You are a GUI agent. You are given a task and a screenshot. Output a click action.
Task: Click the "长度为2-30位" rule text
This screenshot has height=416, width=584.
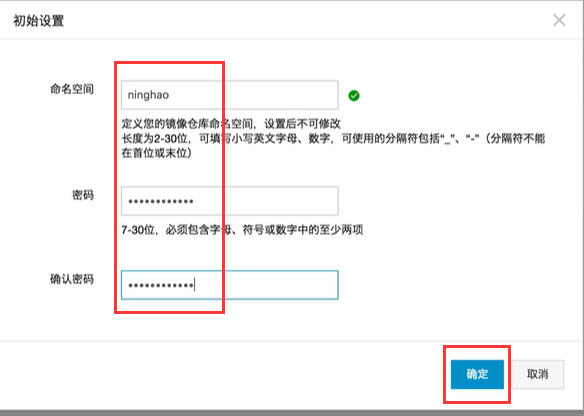(154, 139)
